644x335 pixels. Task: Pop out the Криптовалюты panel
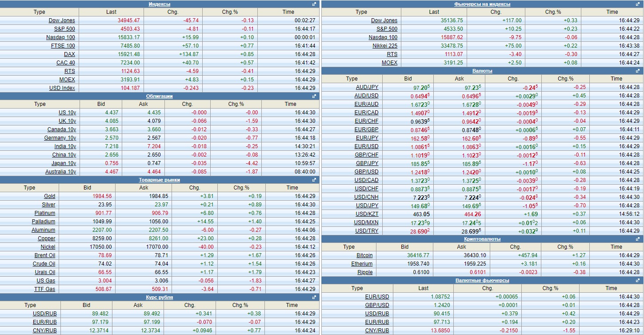(638, 239)
